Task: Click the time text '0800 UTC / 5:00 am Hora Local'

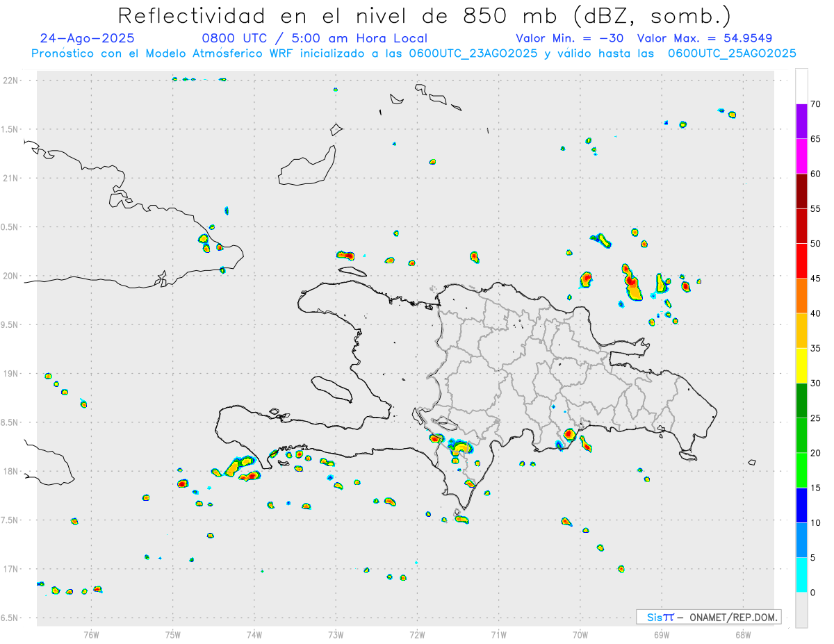Action: coord(315,38)
